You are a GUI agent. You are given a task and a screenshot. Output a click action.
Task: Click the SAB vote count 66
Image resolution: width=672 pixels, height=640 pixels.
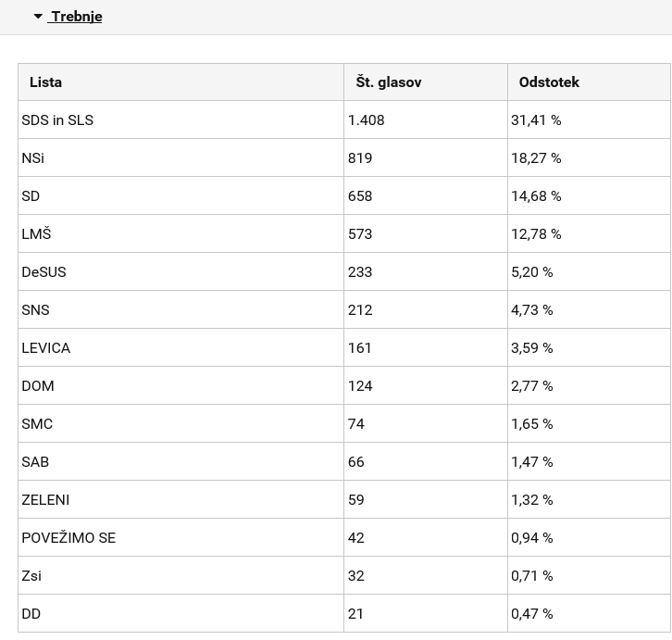356,461
